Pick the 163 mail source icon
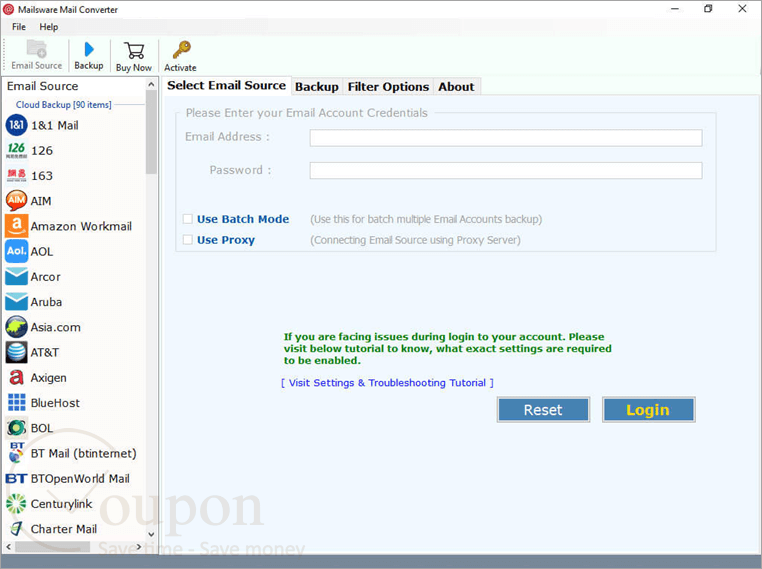The image size is (762, 569). tap(17, 176)
